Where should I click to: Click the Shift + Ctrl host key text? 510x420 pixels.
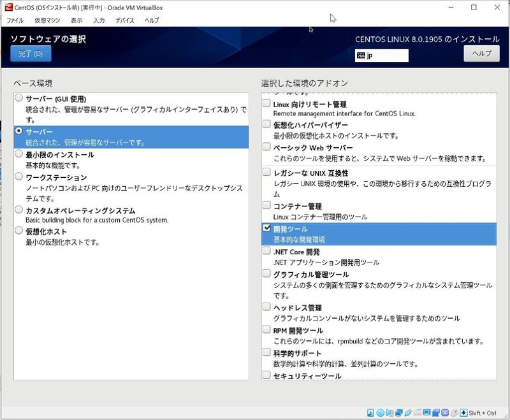coord(483,413)
